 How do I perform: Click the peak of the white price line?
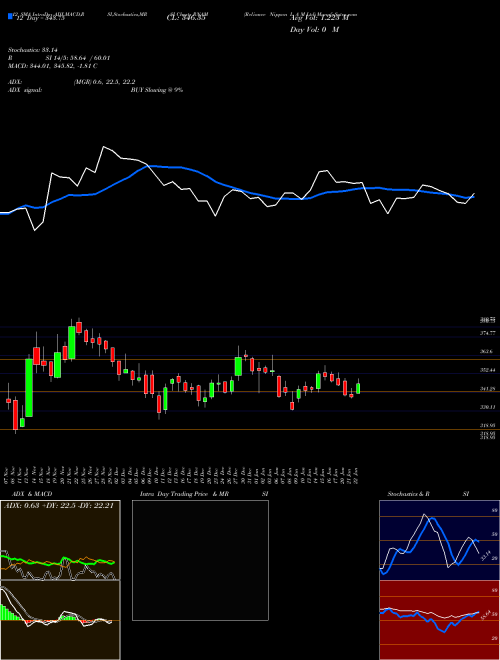point(104,147)
